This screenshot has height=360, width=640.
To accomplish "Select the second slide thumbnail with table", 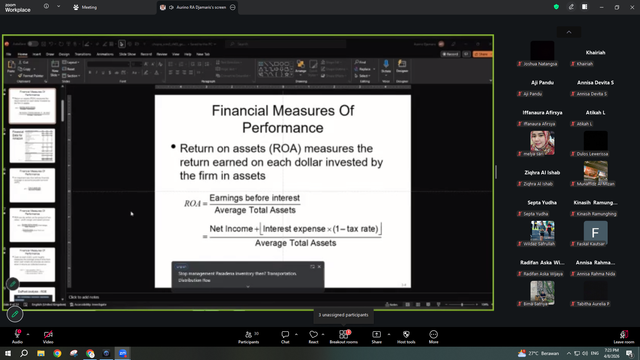I will point(32,146).
